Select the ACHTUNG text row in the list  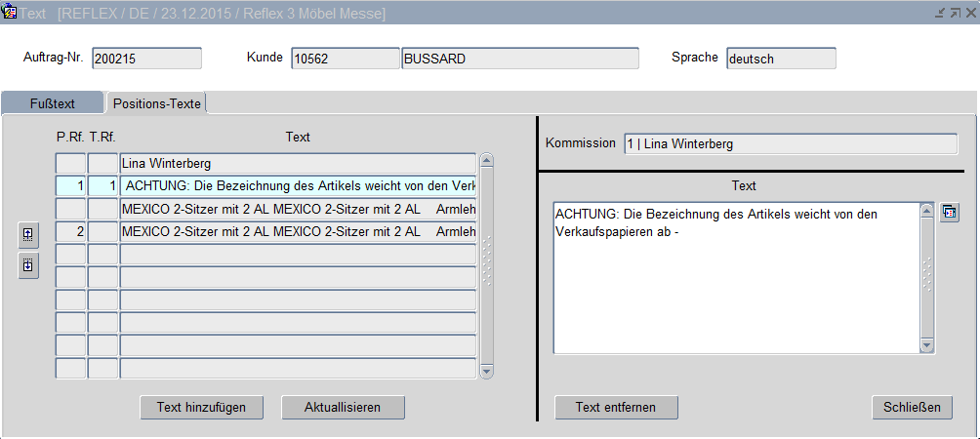[x=298, y=185]
